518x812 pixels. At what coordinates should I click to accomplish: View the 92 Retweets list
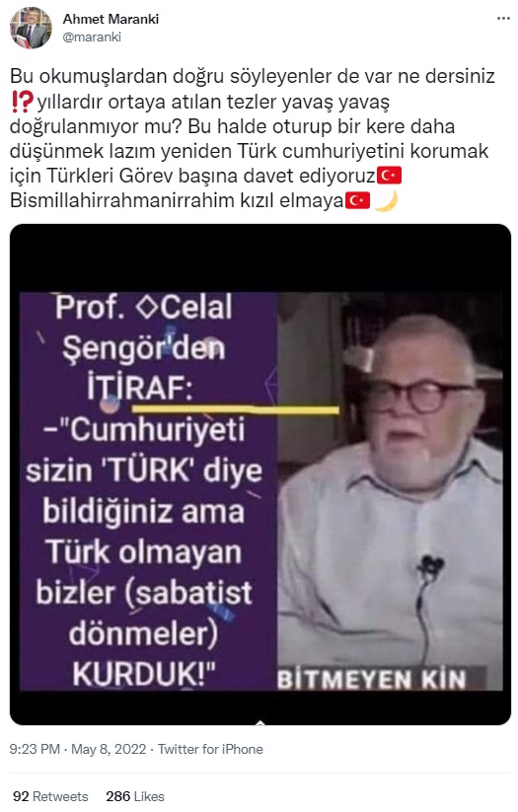[x=50, y=796]
